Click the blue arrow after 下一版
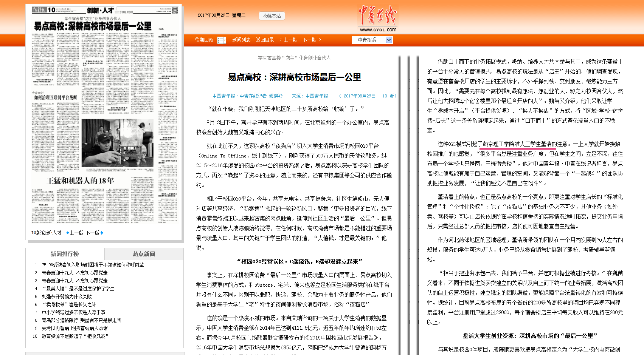Viewport: 644px width, 355px height. tap(102, 233)
